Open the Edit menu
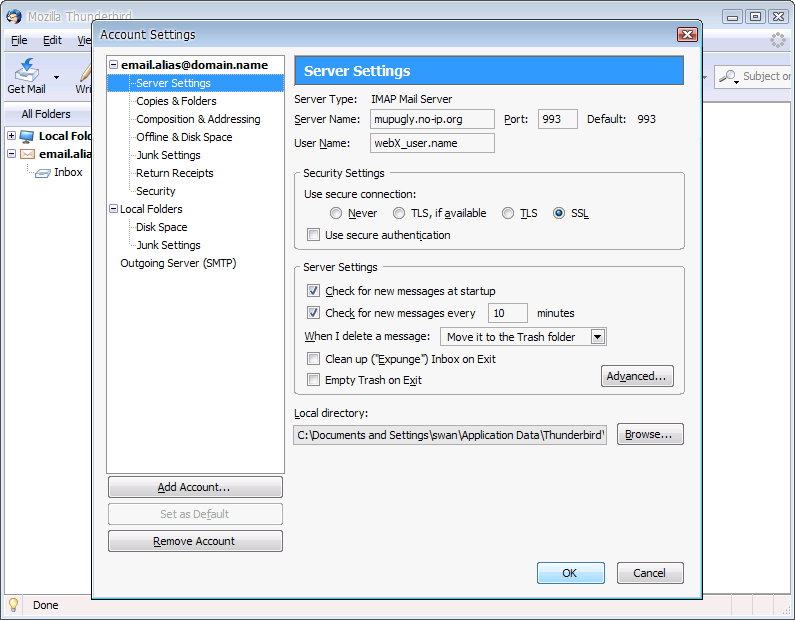The image size is (795, 620). pos(52,41)
